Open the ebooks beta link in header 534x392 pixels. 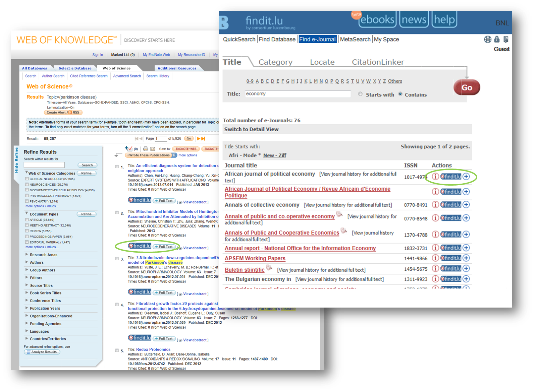point(377,19)
